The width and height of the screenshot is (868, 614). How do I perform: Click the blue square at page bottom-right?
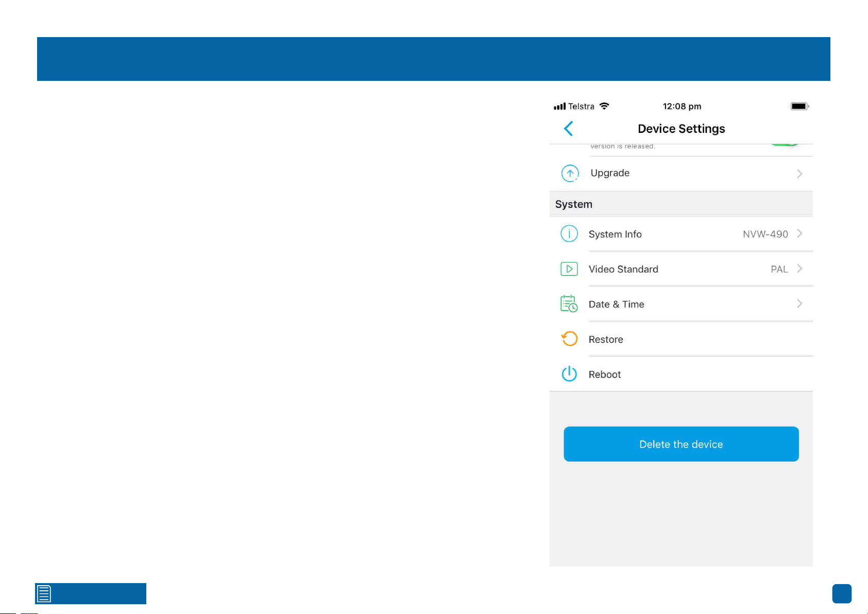pyautogui.click(x=842, y=593)
